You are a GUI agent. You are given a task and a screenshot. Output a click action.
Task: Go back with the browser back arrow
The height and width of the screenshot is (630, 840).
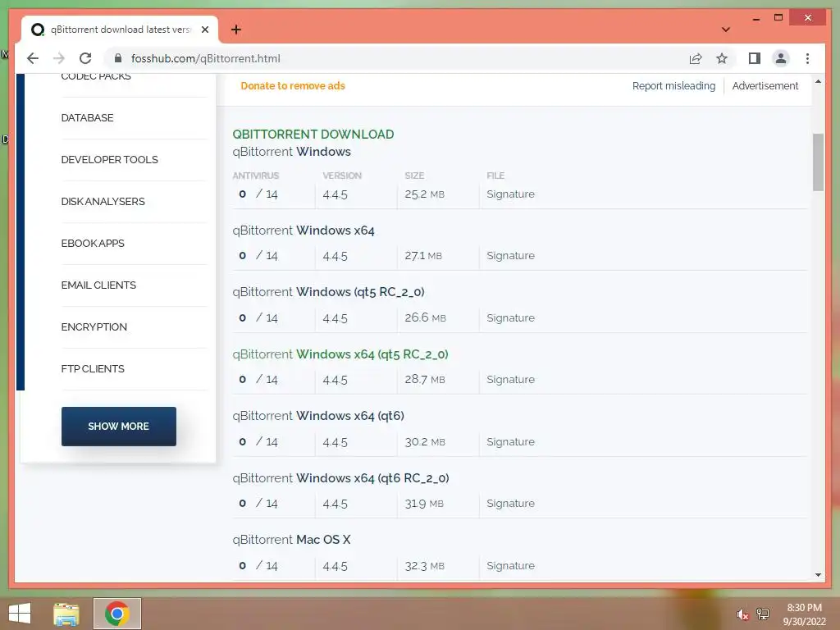[x=33, y=58]
